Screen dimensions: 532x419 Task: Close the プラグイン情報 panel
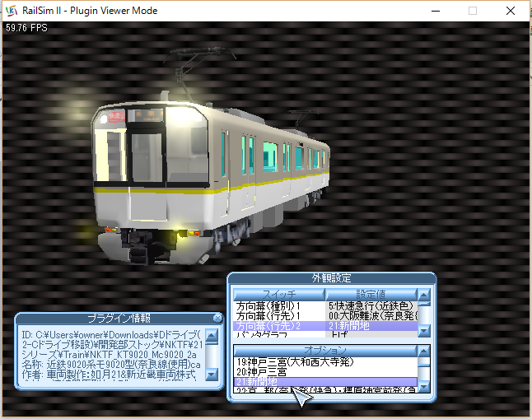(217, 319)
